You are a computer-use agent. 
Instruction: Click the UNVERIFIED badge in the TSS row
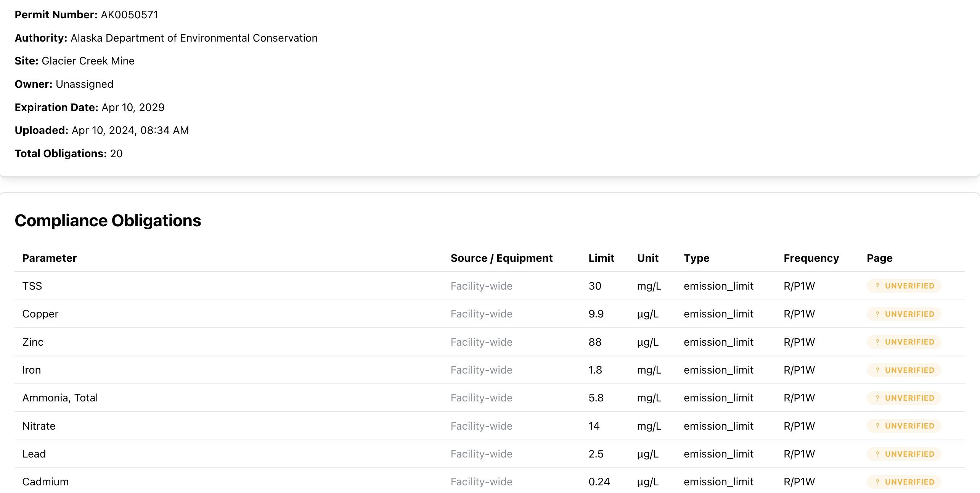(x=904, y=286)
